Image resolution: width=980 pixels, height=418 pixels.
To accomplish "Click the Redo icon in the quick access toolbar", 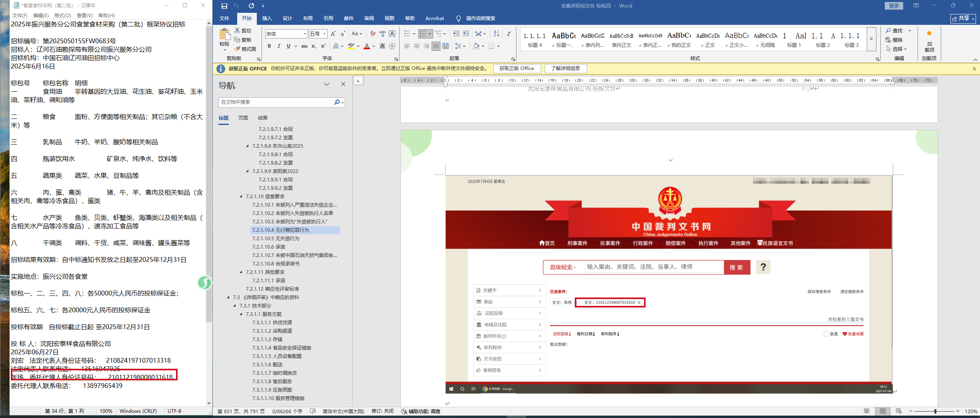I will (x=251, y=6).
